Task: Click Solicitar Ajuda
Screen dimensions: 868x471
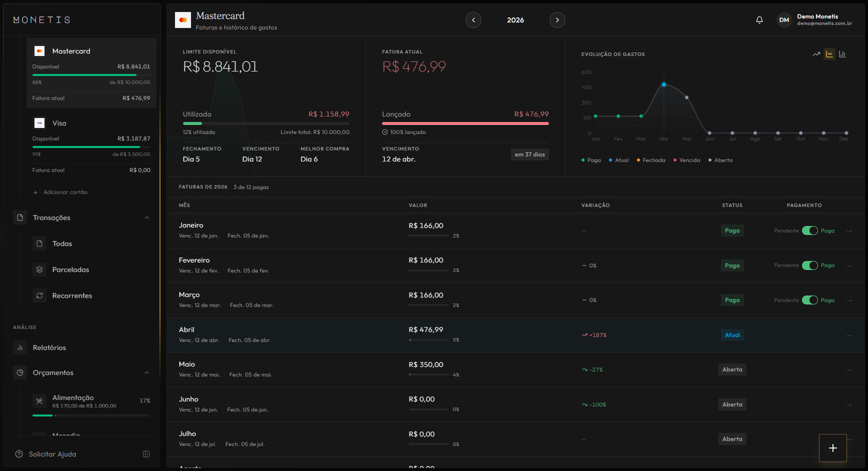Action: (x=52, y=454)
